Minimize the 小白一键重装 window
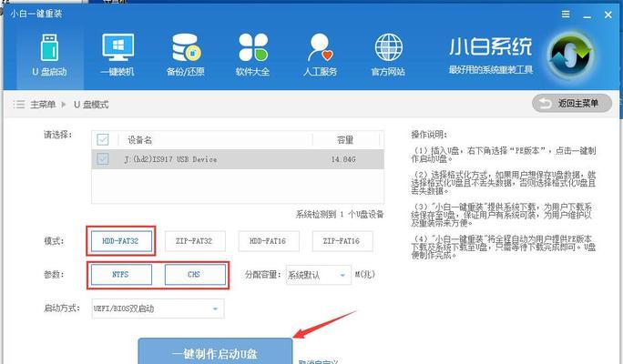Screen dimensions: 623x364 [x=587, y=15]
